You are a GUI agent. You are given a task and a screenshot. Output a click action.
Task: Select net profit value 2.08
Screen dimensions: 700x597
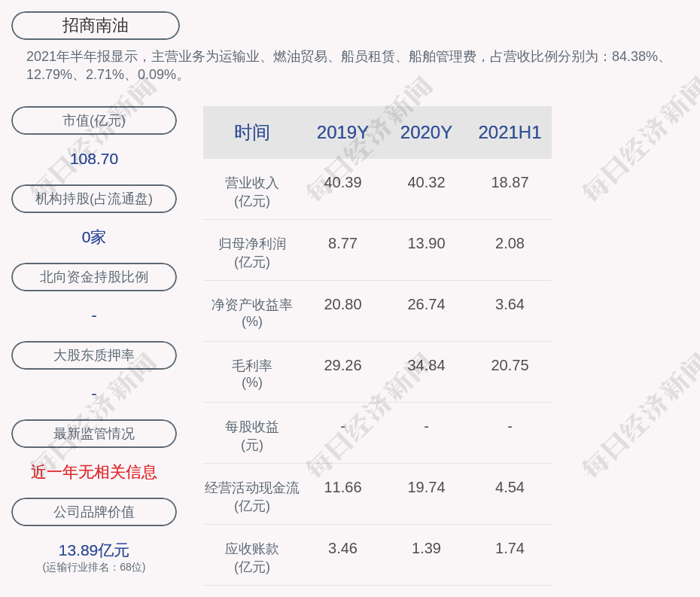[x=510, y=243]
